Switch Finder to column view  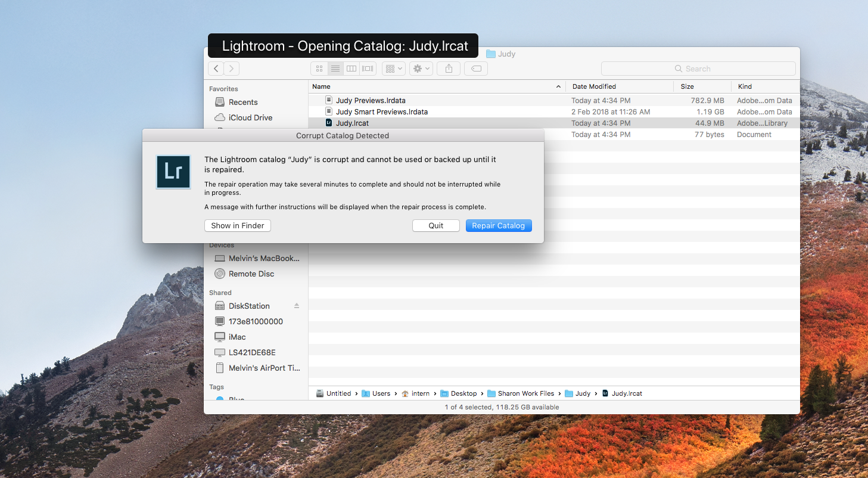click(351, 69)
